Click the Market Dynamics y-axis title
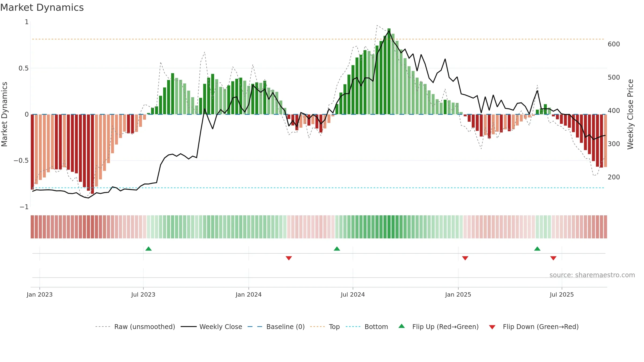This screenshot has width=644, height=362. [x=4, y=114]
